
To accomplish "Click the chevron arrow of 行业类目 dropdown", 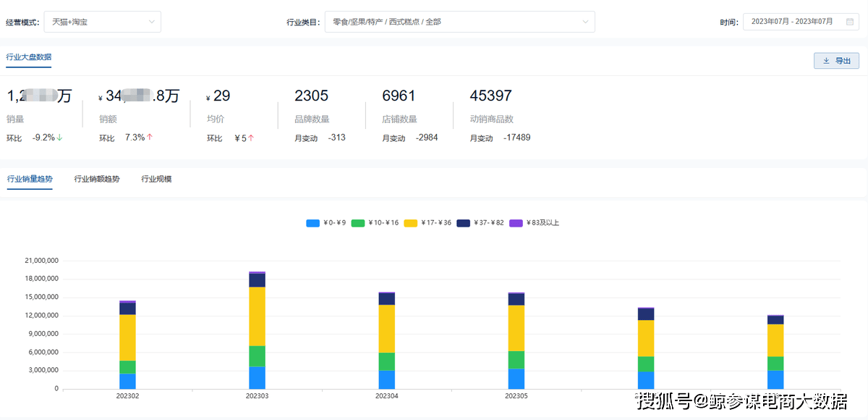I will pyautogui.click(x=585, y=22).
